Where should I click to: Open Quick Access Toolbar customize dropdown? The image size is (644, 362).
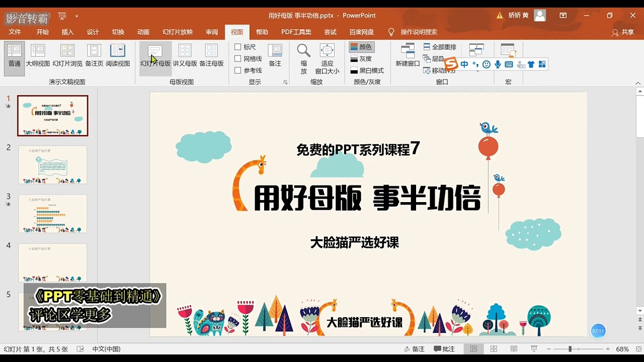(77, 16)
